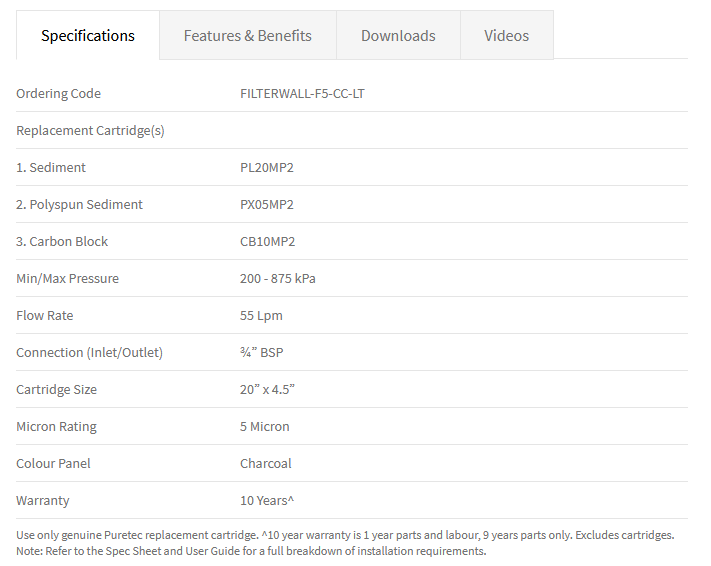Click the Min/Max Pressure row label
This screenshot has width=711, height=566.
(68, 278)
